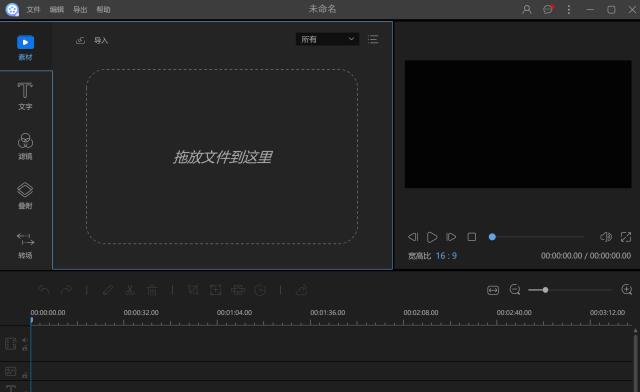640x392 pixels.
Task: Play the preview video
Action: click(x=432, y=237)
